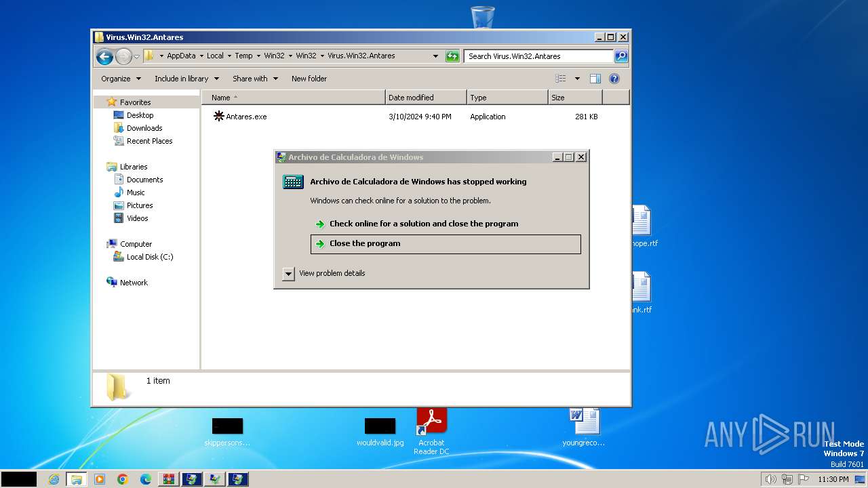Open the Pictures library
This screenshot has width=868, height=488.
[140, 205]
